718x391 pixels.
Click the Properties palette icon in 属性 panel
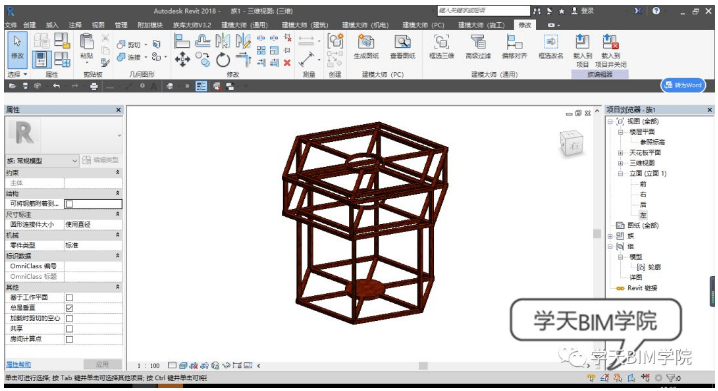click(41, 60)
